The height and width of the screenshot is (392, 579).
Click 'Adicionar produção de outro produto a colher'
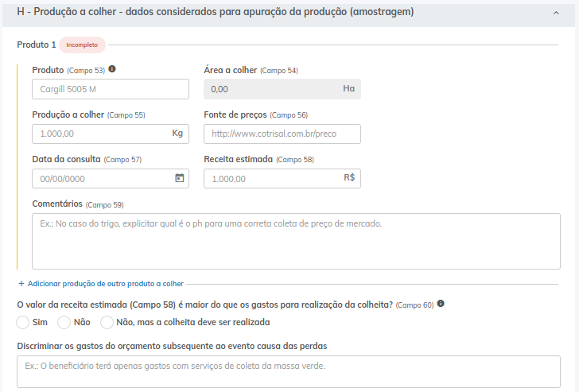click(x=105, y=283)
